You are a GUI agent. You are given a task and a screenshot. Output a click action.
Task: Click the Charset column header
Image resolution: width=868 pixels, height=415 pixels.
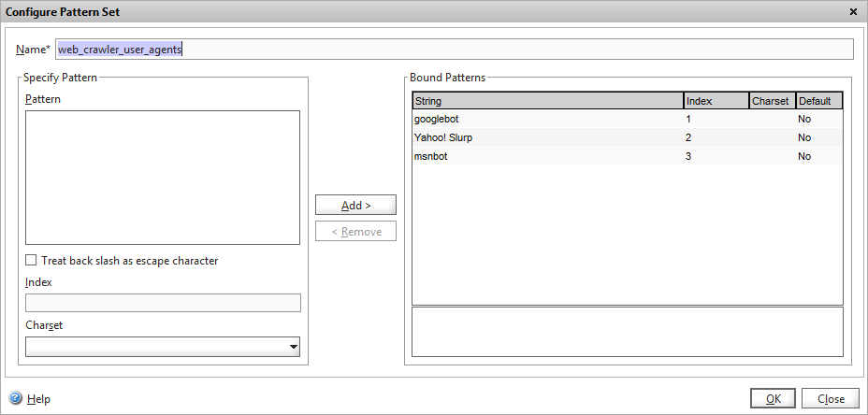click(771, 101)
